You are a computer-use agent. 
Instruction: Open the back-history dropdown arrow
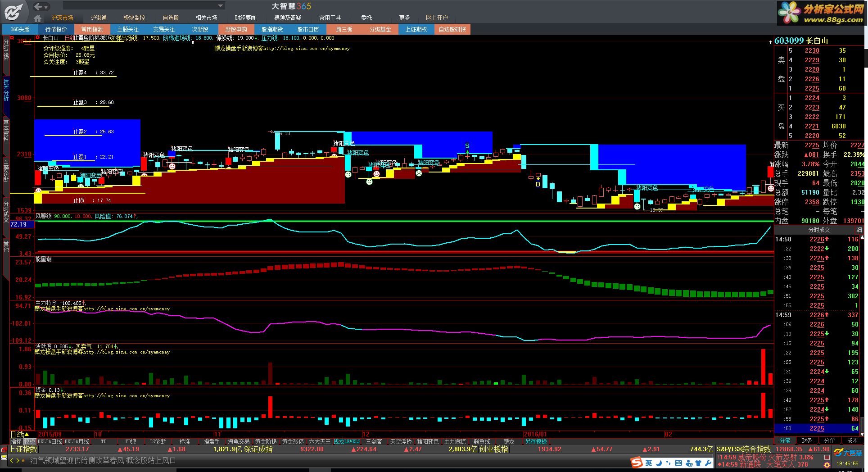pyautogui.click(x=46, y=7)
